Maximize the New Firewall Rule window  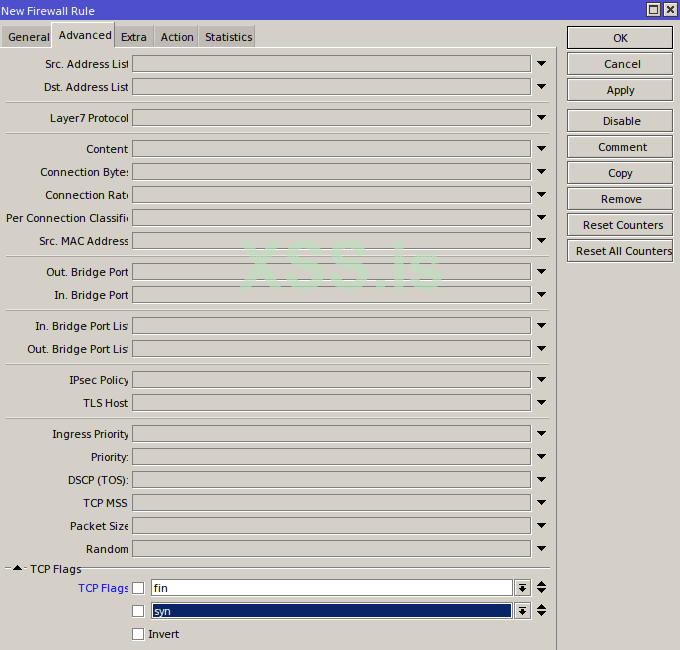pos(653,10)
